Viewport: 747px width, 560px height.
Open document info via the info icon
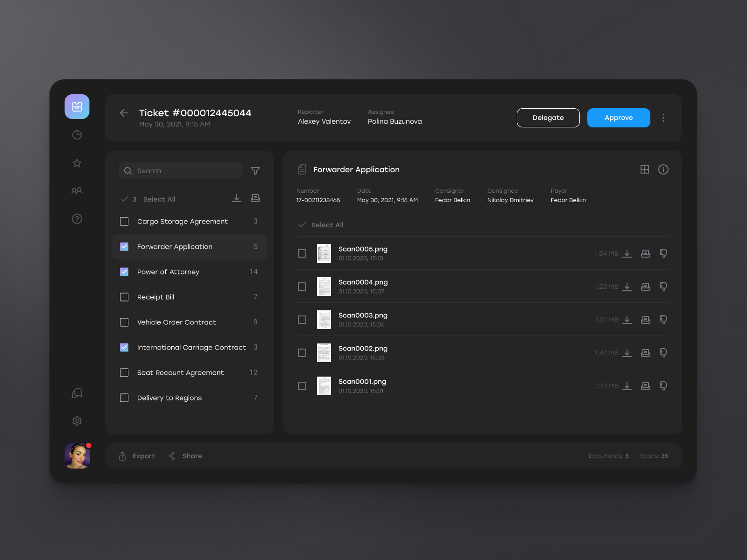click(663, 169)
